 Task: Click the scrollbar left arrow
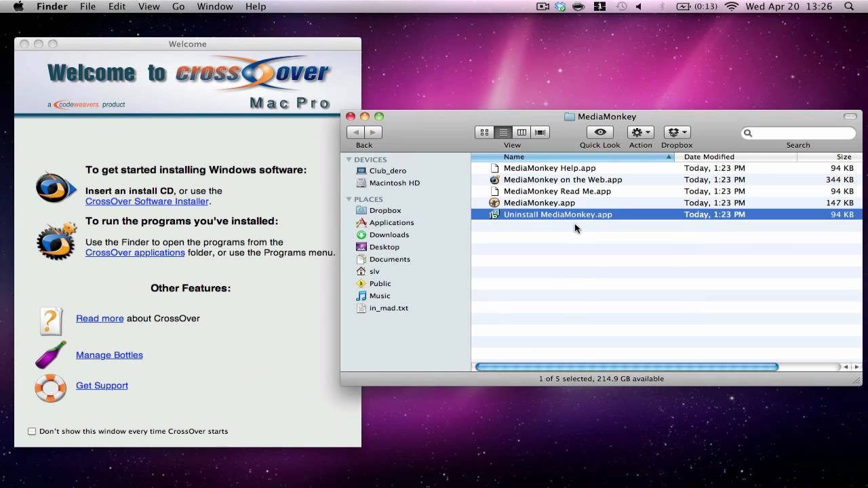846,367
